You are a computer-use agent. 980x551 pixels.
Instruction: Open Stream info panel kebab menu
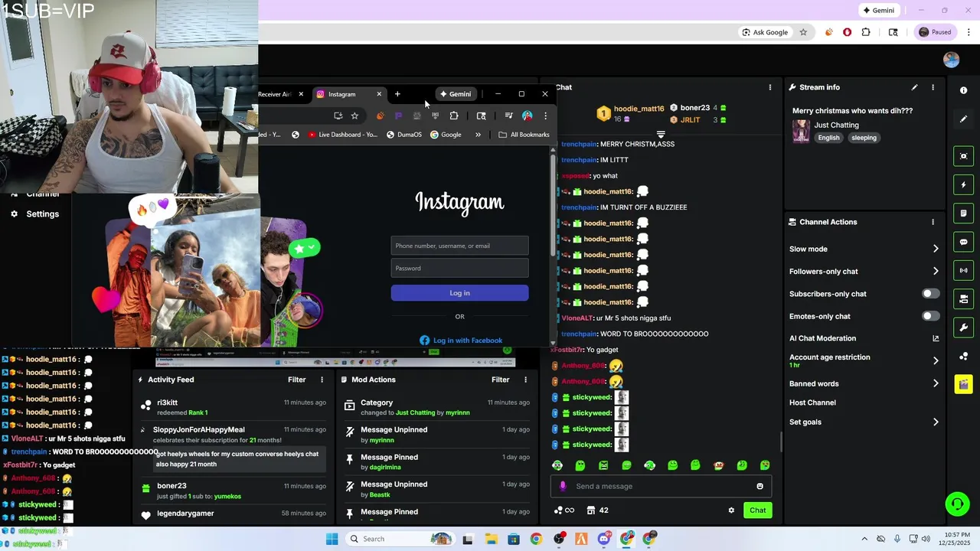click(x=933, y=87)
